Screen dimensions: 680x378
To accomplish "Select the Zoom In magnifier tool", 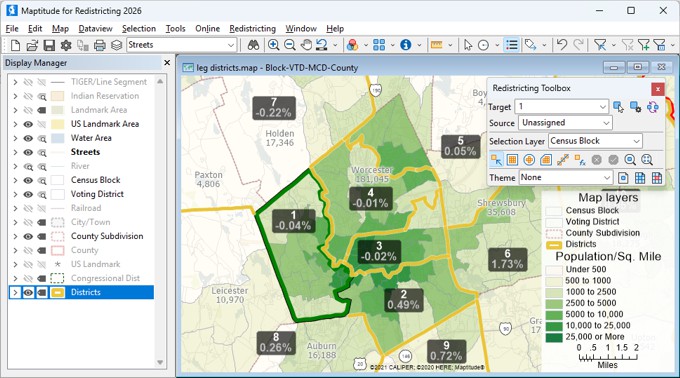I will [273, 45].
